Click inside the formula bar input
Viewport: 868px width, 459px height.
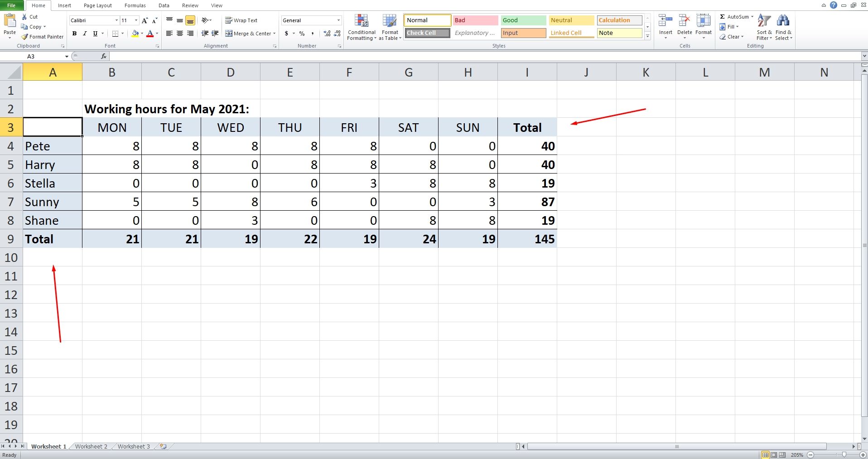(x=485, y=56)
